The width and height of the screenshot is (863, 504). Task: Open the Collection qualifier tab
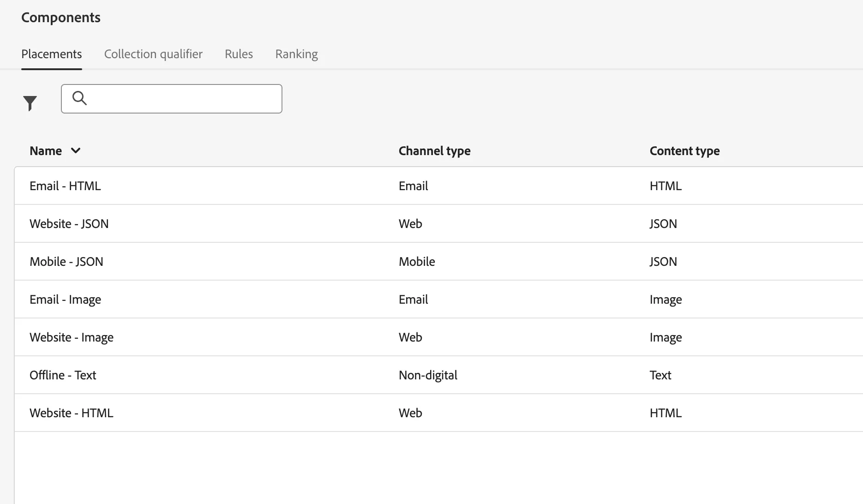point(153,54)
